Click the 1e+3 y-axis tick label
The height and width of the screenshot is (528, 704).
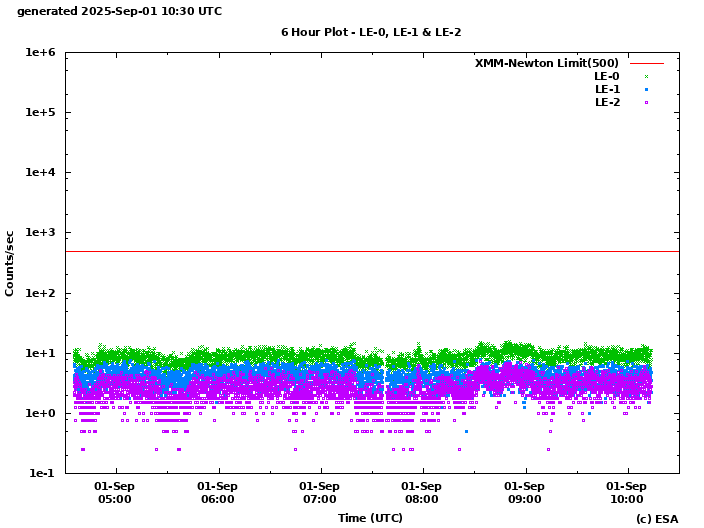click(40, 233)
